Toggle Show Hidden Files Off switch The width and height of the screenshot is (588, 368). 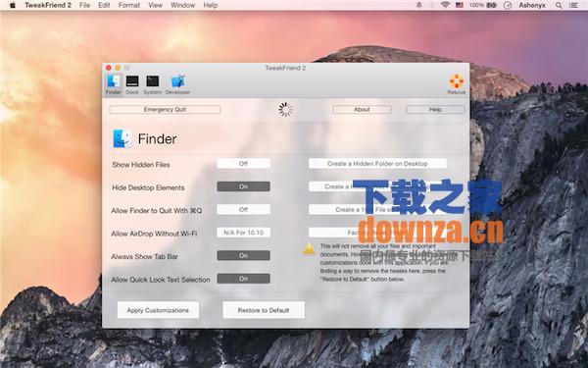pos(243,163)
